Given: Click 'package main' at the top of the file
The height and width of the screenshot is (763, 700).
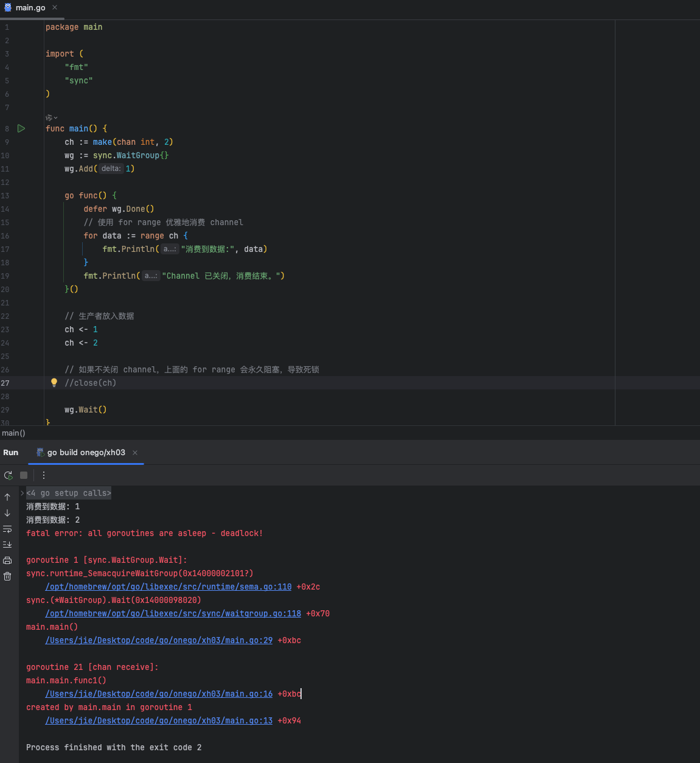Looking at the screenshot, I should click(74, 27).
